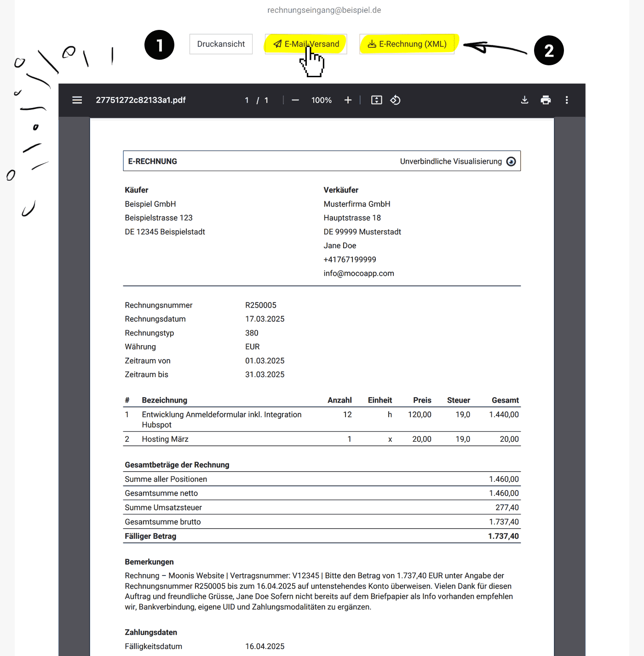
Task: Select Hosting März line item
Action: (x=165, y=439)
